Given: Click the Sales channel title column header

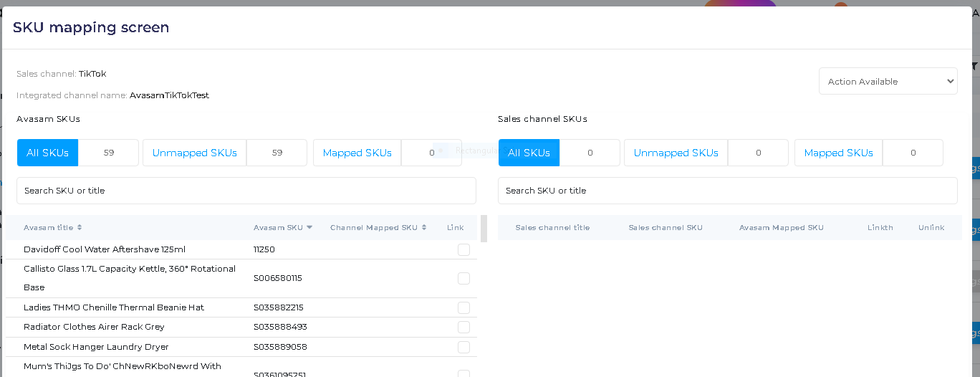Looking at the screenshot, I should pyautogui.click(x=552, y=228).
